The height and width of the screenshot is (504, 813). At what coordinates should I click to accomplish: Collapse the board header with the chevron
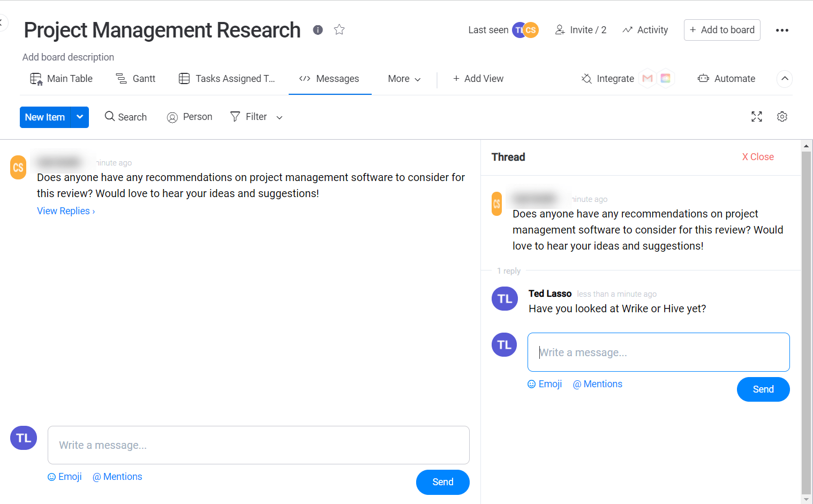[785, 79]
